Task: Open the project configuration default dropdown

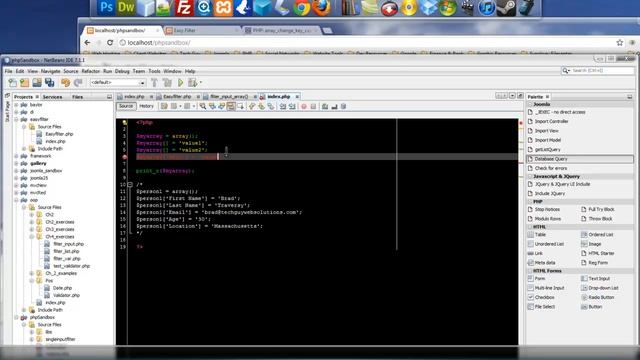Action: tap(118, 82)
